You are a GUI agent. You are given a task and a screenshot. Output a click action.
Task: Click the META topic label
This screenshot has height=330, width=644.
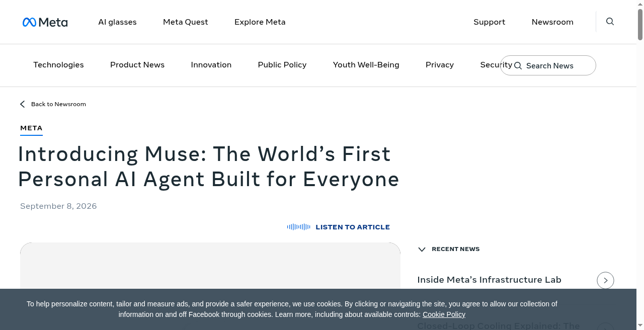click(31, 128)
